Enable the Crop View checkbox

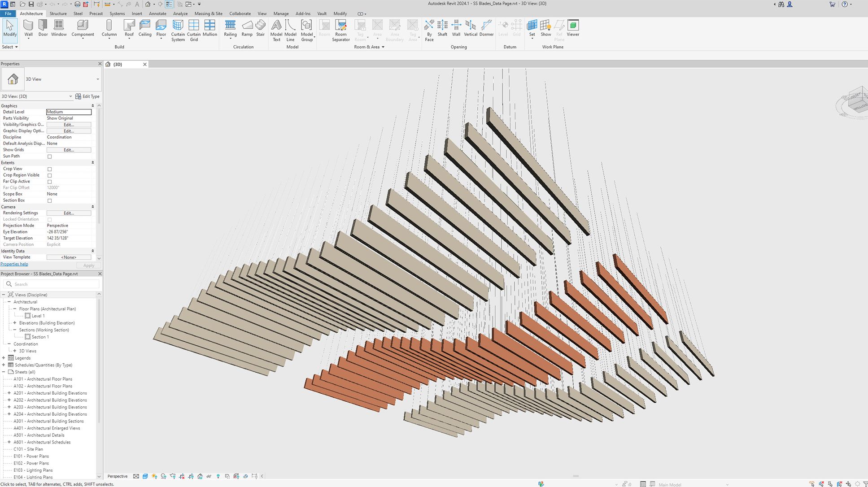click(50, 169)
